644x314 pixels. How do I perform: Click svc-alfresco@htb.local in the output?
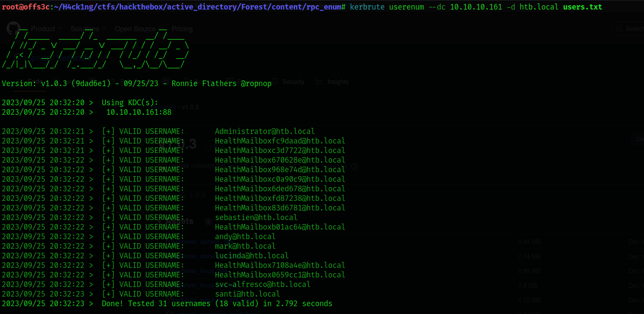point(263,284)
